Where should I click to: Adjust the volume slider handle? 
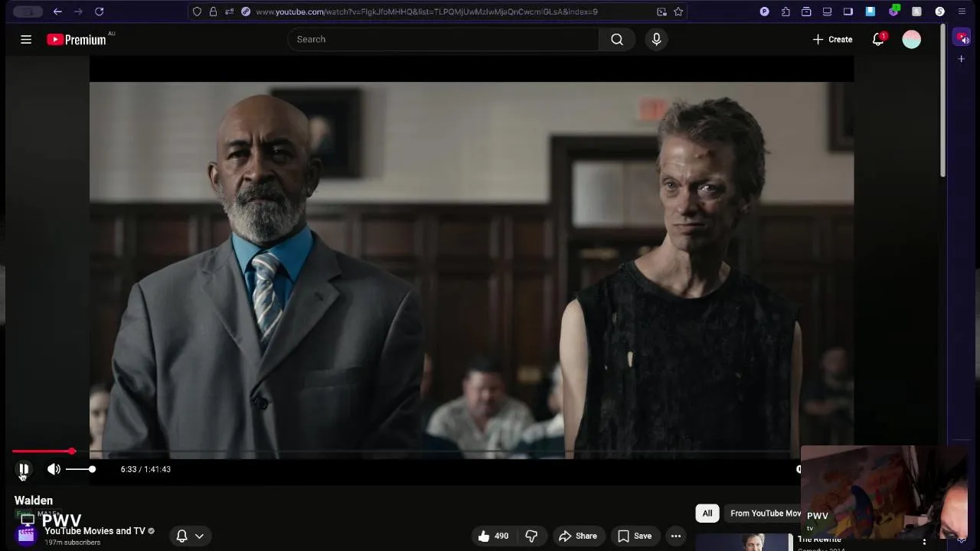click(92, 469)
